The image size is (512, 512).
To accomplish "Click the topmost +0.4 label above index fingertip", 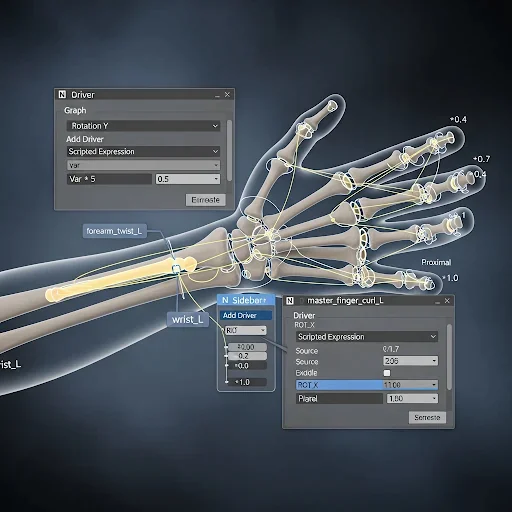I will 458,119.
